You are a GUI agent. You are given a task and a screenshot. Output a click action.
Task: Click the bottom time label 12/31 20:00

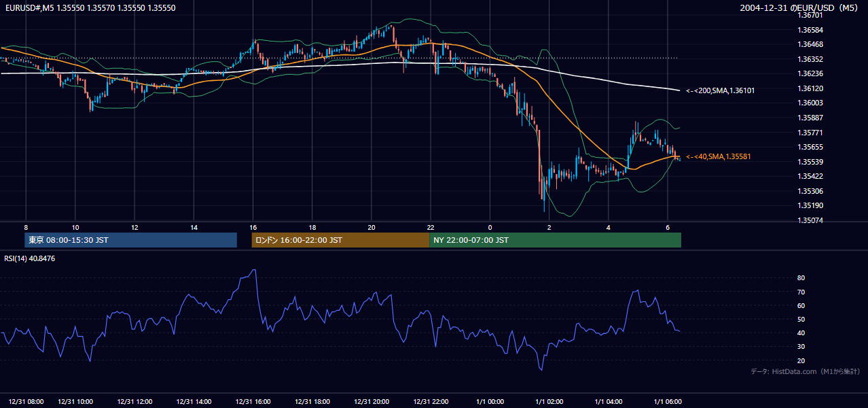tap(372, 401)
